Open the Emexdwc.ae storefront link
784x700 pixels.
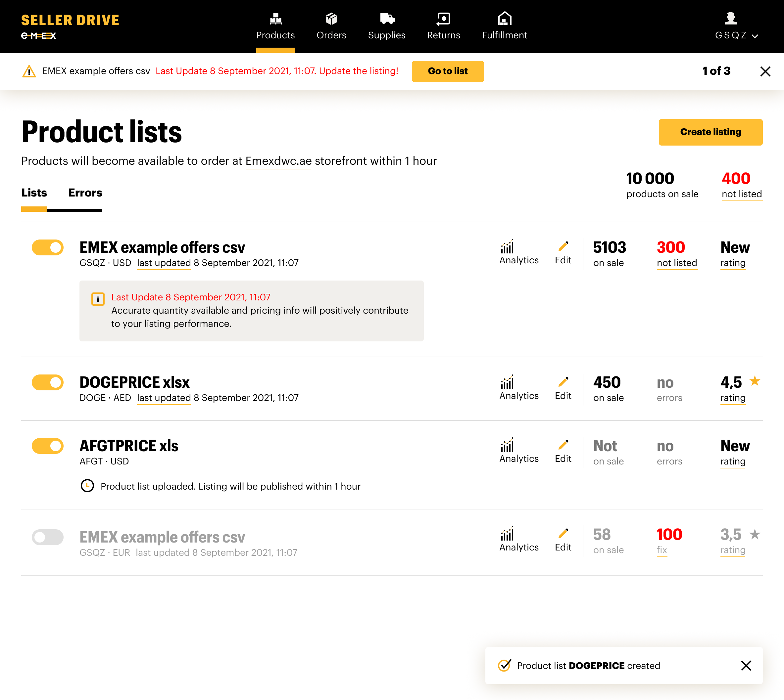[278, 161]
